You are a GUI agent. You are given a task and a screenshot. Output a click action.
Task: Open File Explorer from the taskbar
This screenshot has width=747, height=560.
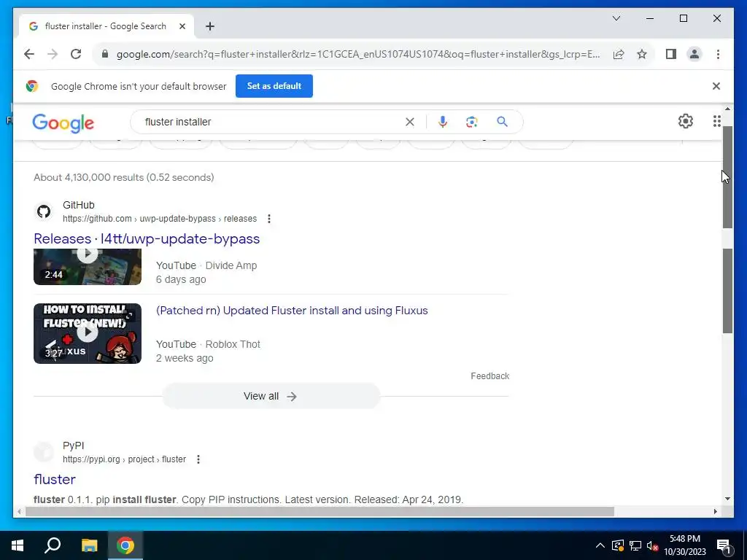[89, 545]
